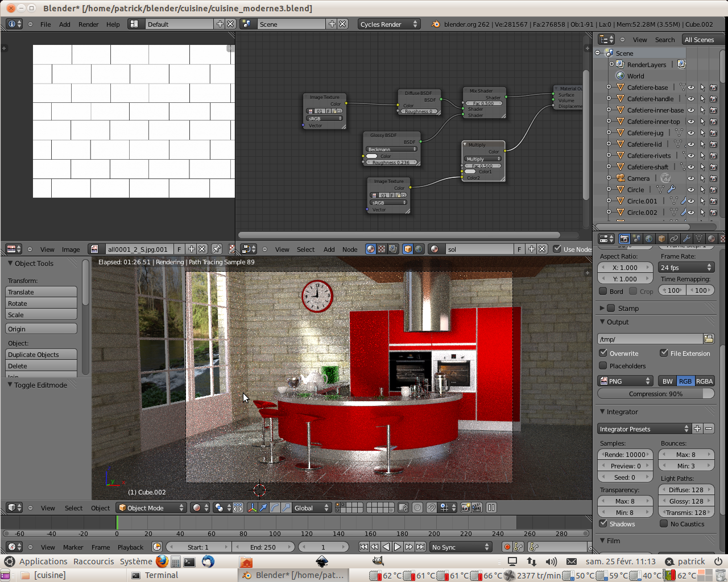The height and width of the screenshot is (582, 728).
Task: Open the Node menu in node editor
Action: point(350,250)
